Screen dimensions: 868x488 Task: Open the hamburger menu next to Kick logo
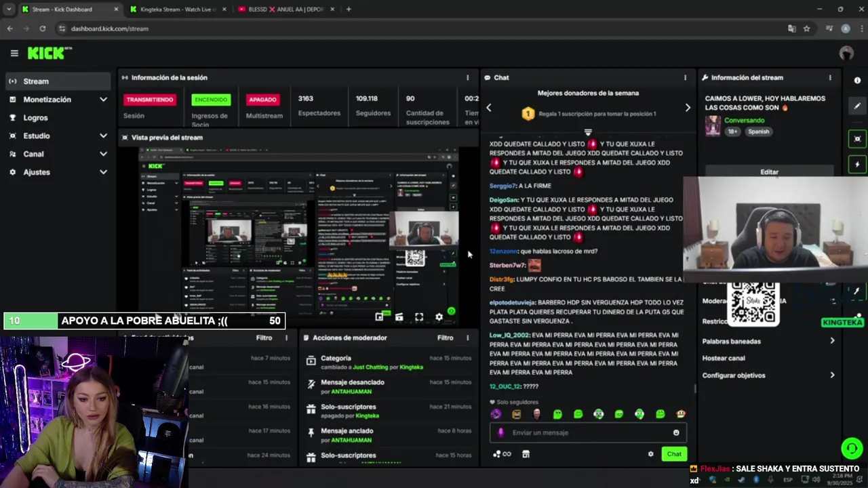(x=14, y=53)
